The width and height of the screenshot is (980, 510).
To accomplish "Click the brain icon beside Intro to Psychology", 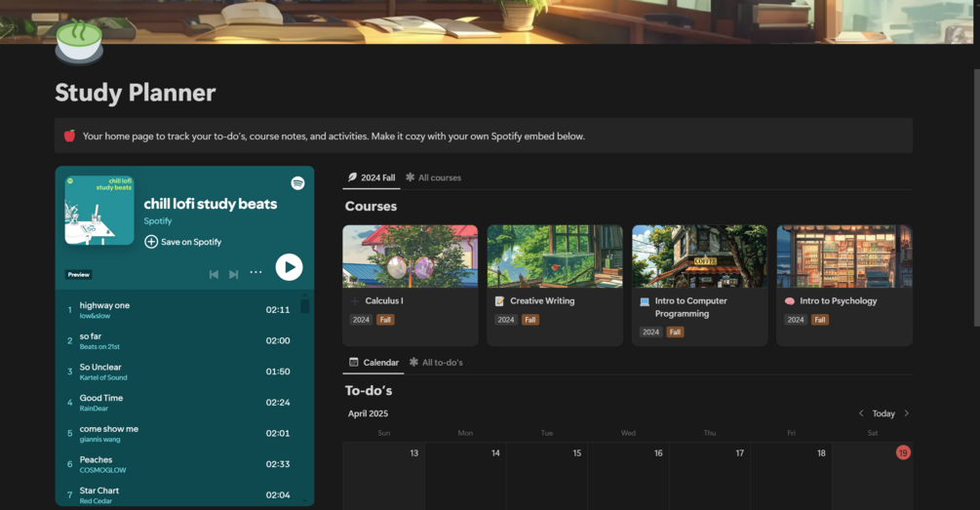I will coord(790,301).
